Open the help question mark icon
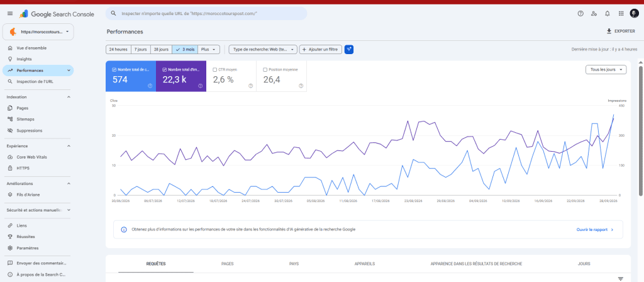 click(580, 14)
